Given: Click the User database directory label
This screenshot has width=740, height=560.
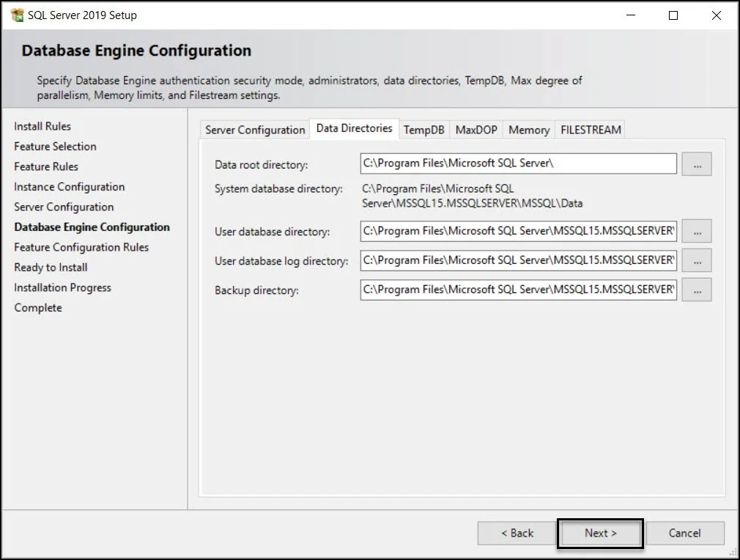Looking at the screenshot, I should click(272, 232).
